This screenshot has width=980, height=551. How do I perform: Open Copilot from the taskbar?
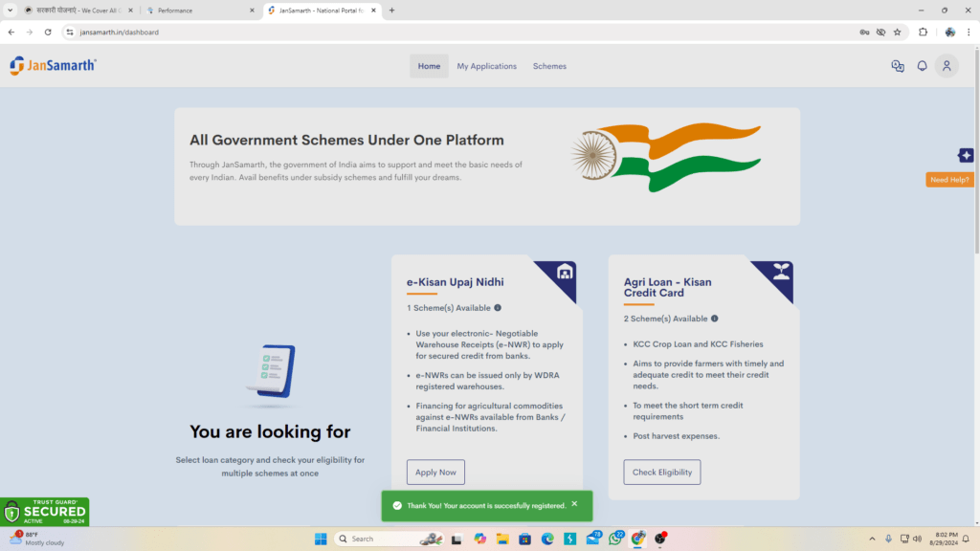pyautogui.click(x=480, y=539)
